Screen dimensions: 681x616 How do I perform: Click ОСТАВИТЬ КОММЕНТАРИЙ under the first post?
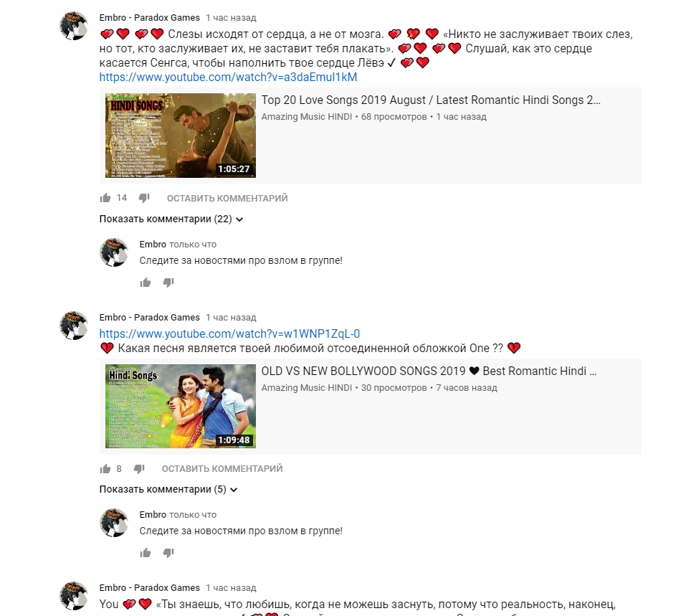(x=227, y=199)
